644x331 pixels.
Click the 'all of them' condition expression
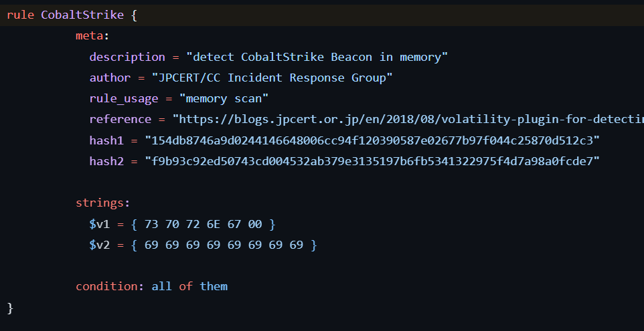click(189, 286)
